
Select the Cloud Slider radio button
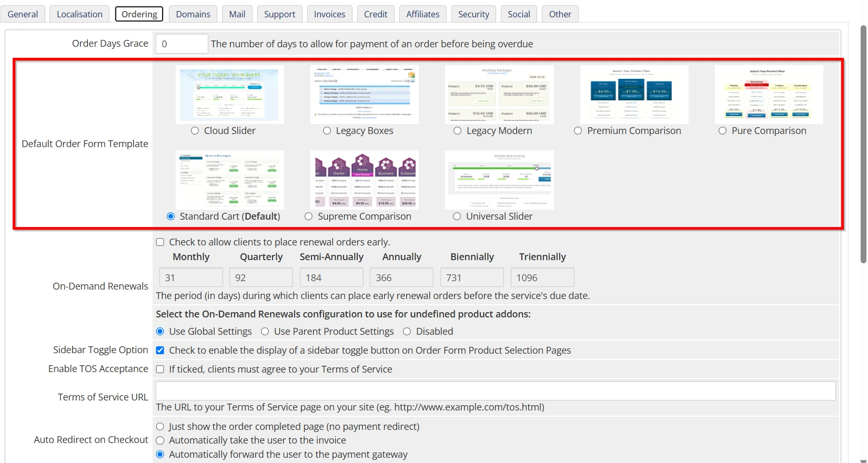coord(195,131)
